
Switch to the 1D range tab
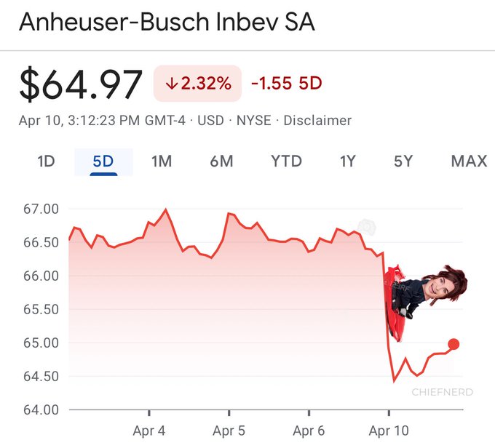[x=46, y=161]
